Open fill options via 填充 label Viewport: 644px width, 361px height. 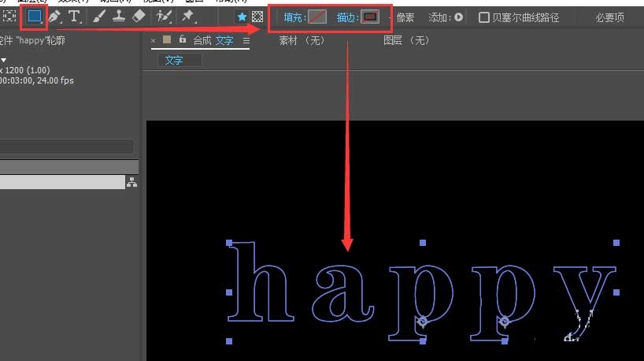[294, 17]
